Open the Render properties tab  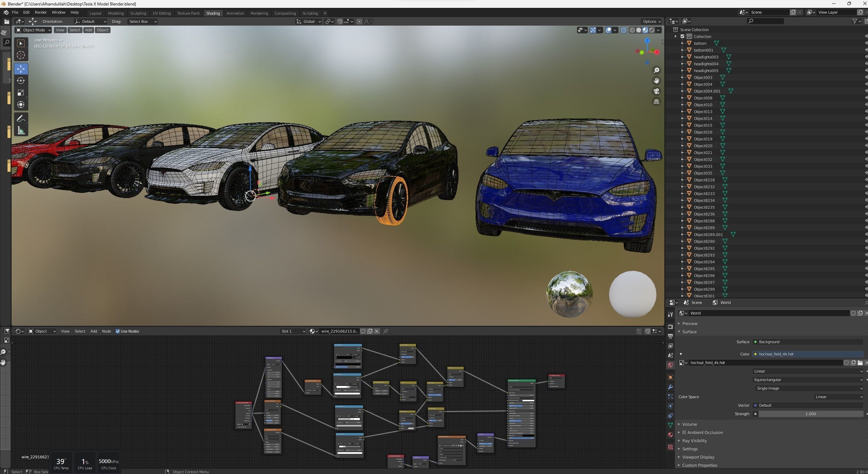tap(670, 327)
